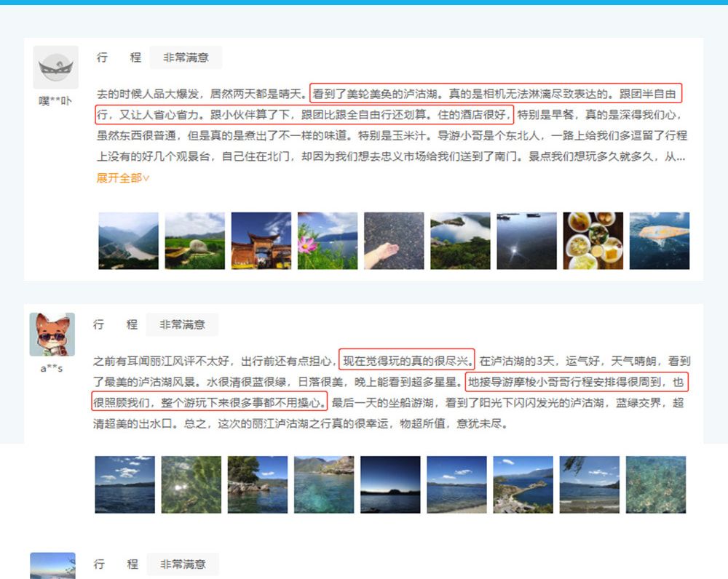Click username 噗**卟
Screen dimensions: 728x579
pos(55,100)
